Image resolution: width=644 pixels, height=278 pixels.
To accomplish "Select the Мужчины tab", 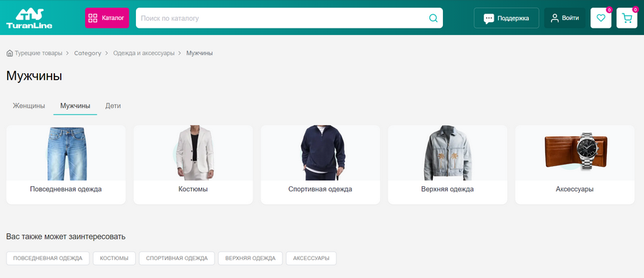I will (x=75, y=106).
